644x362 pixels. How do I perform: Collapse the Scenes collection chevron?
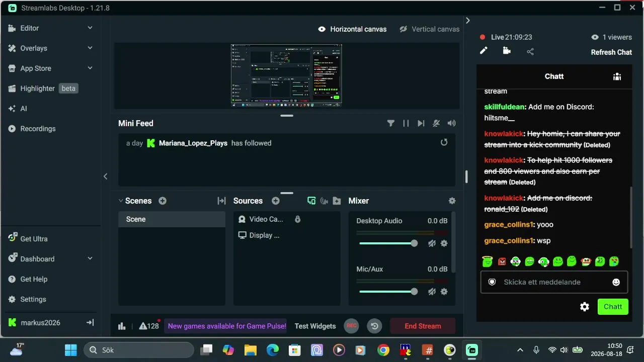[x=121, y=201]
